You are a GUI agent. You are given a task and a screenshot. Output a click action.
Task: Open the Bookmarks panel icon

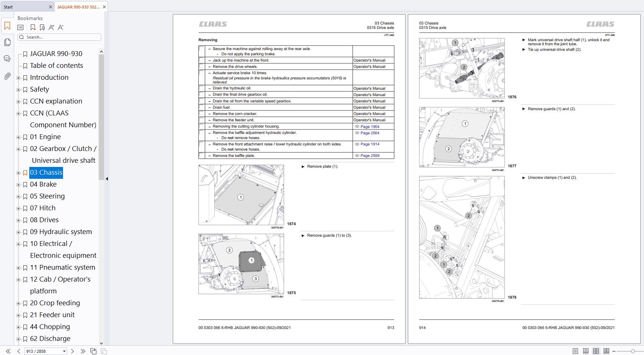point(7,26)
